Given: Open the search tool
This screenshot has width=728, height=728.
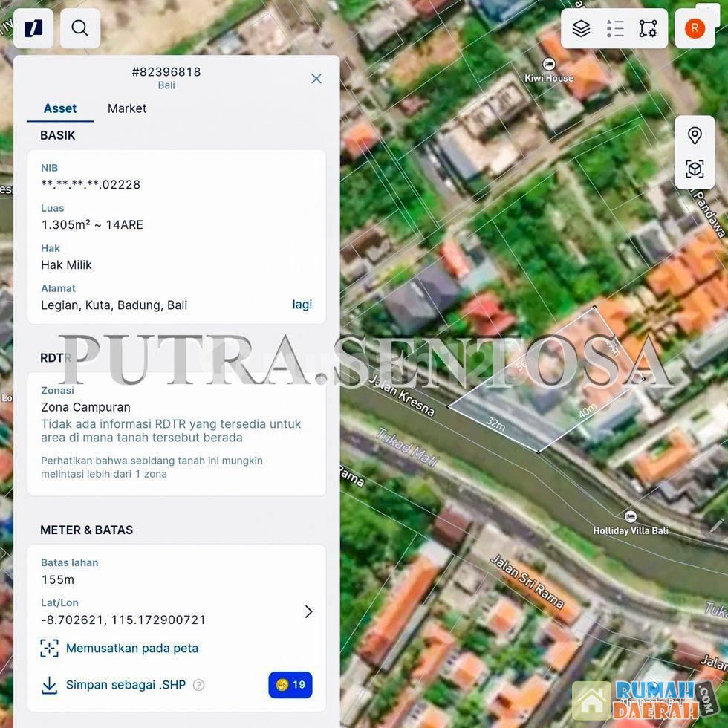Looking at the screenshot, I should 80,28.
